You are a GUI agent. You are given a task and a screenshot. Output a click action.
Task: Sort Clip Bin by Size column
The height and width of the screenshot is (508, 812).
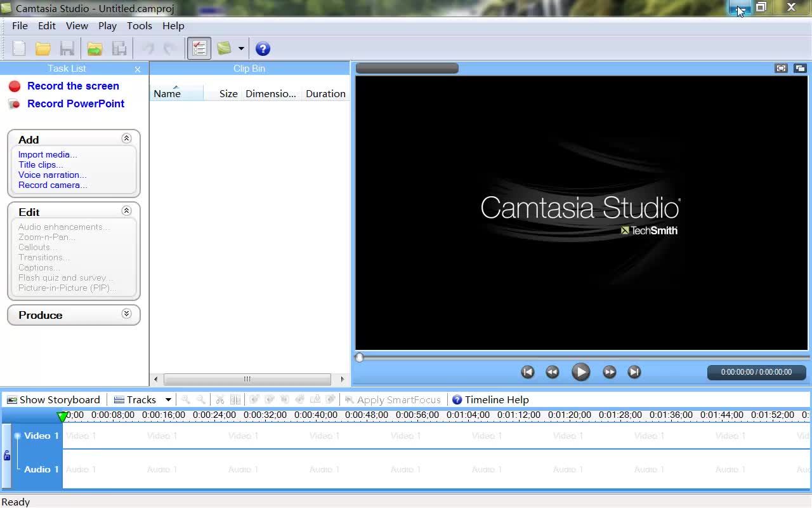(222, 93)
